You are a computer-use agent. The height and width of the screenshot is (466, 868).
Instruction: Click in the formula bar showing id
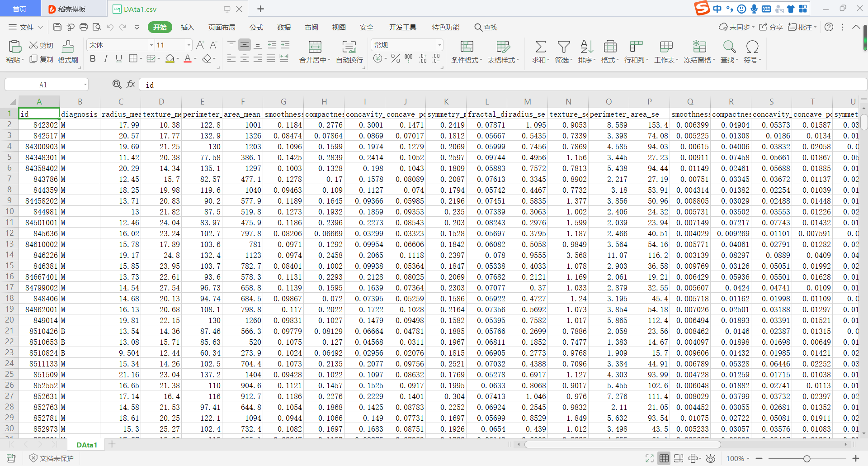coord(502,85)
